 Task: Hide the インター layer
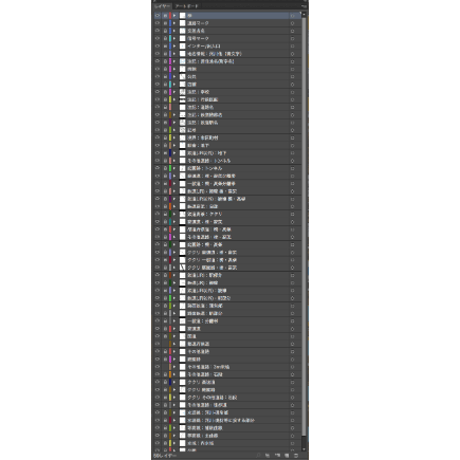coord(157,46)
